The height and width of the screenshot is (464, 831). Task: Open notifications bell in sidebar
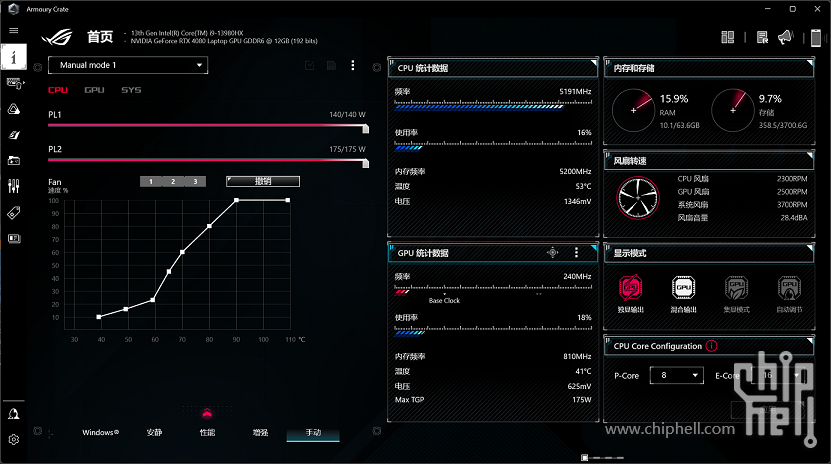(14, 414)
